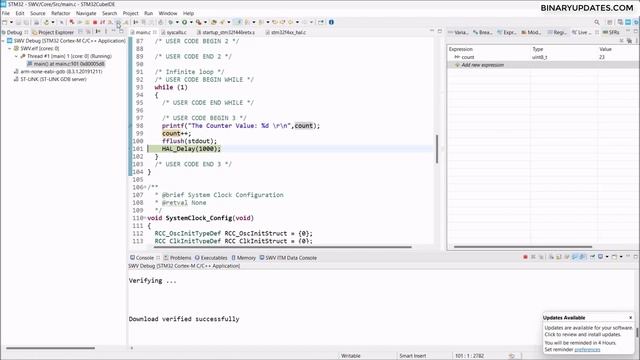
Task: Select the count expression row
Action: coord(543,57)
